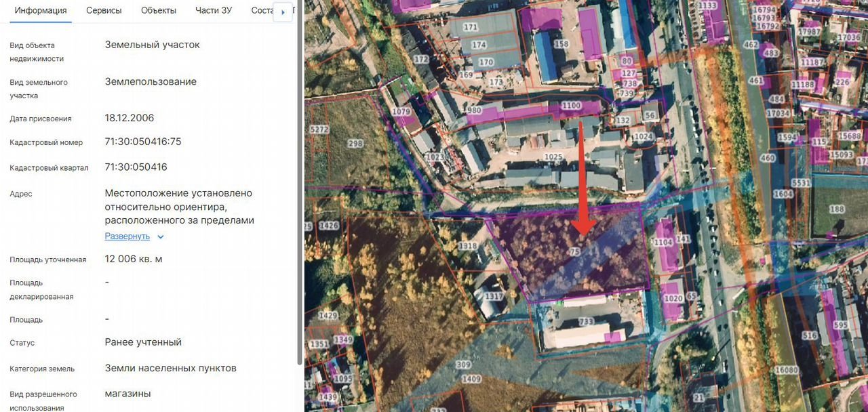Click parcel 733 on the map
The width and height of the screenshot is (868, 412).
585,322
